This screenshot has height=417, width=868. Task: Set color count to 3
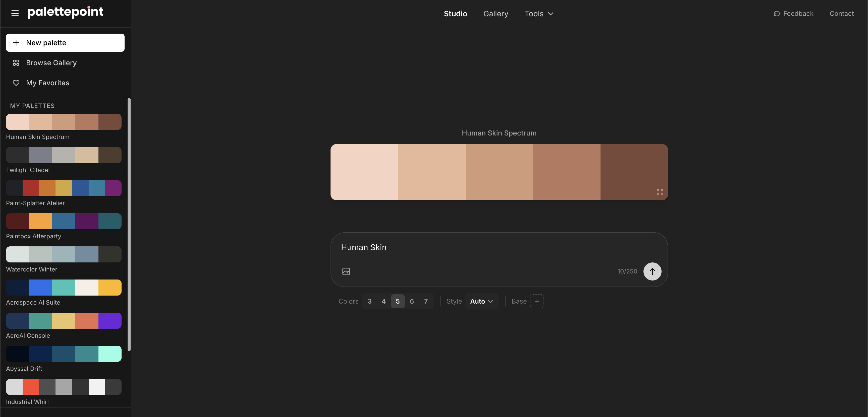click(370, 301)
